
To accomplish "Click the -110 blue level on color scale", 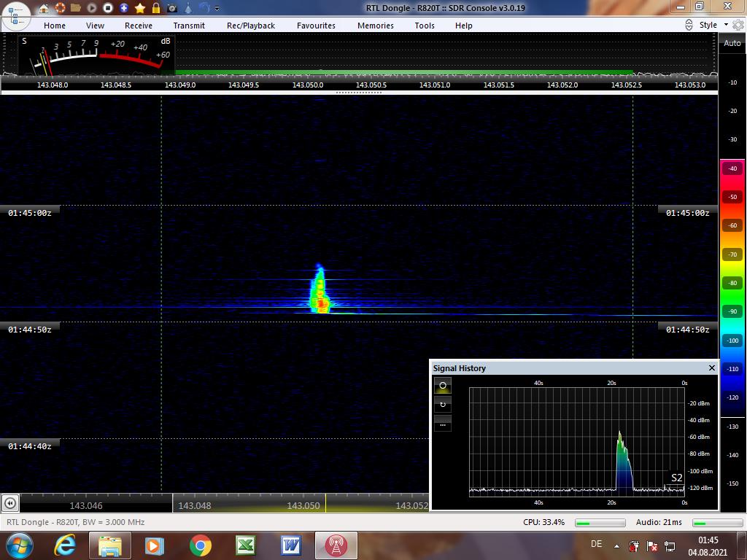I will click(732, 369).
